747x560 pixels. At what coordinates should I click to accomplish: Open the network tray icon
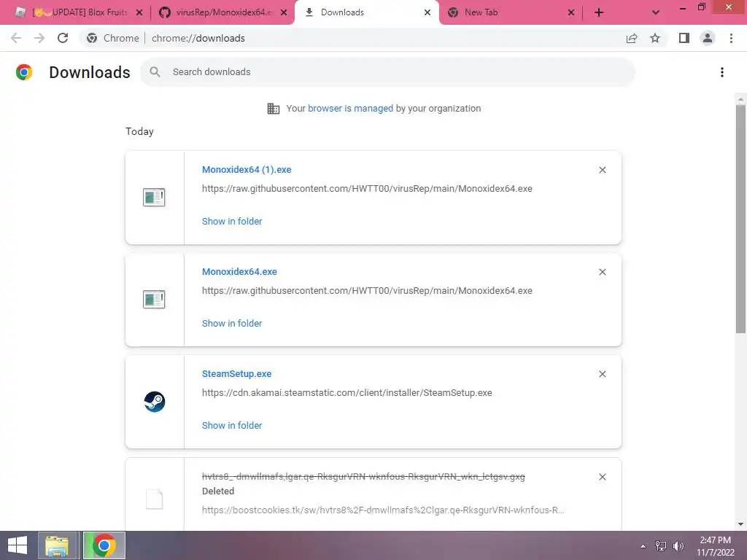point(661,545)
